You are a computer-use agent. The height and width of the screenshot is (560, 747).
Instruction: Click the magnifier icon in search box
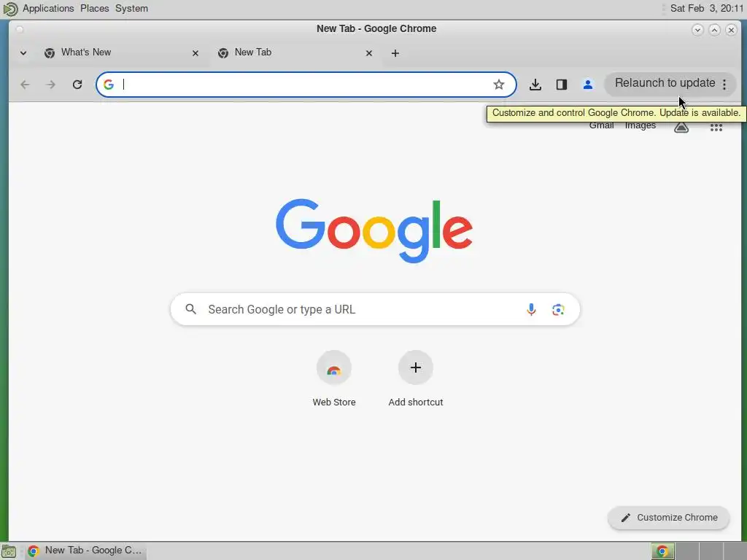(190, 309)
